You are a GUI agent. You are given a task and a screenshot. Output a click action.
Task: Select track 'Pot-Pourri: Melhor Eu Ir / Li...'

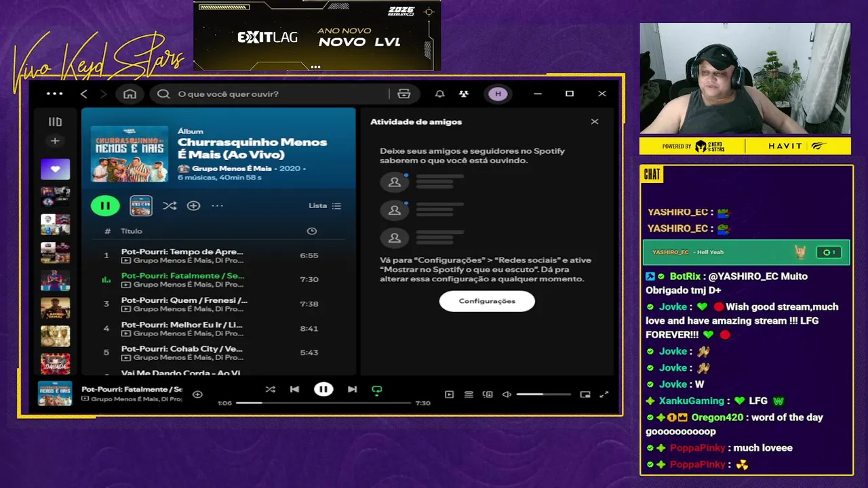click(218, 329)
